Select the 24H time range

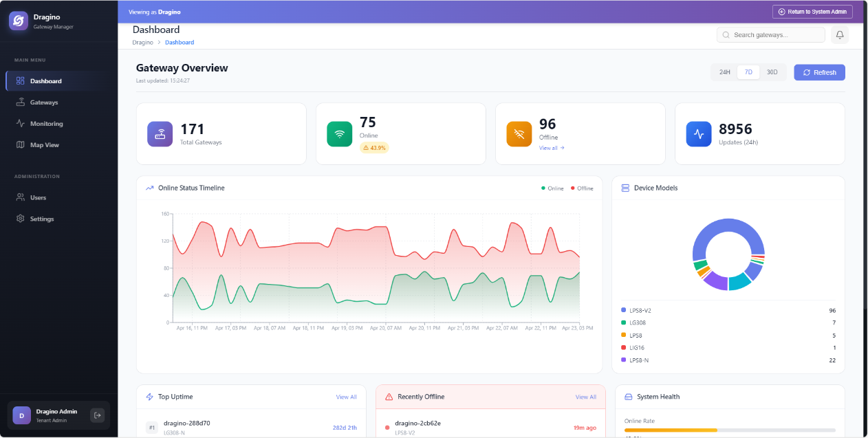[725, 72]
